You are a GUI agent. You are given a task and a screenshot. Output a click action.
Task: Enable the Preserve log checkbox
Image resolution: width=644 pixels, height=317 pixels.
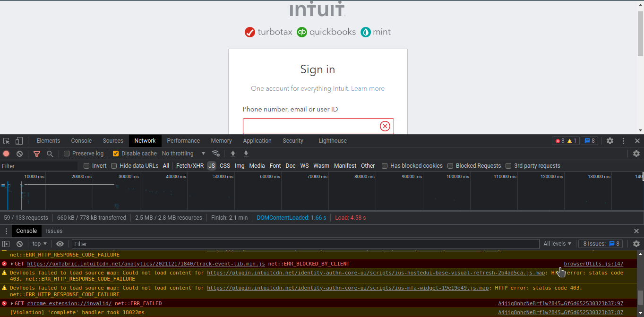tap(67, 154)
